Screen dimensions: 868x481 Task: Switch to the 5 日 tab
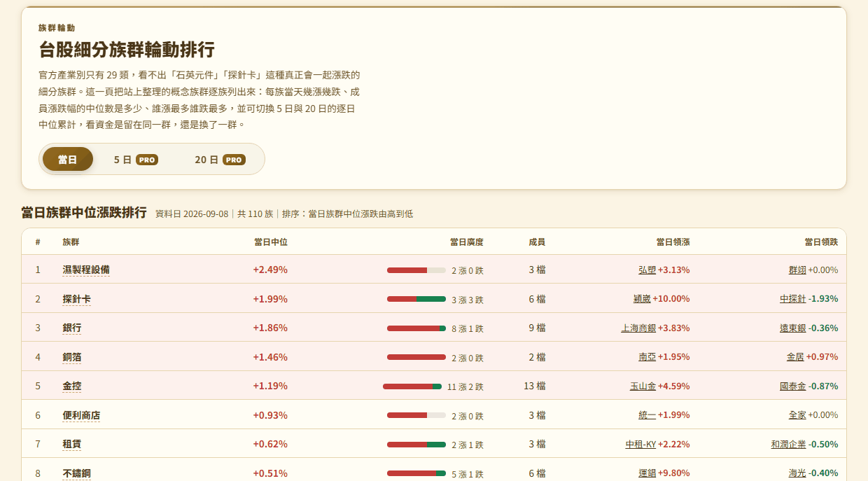(136, 159)
